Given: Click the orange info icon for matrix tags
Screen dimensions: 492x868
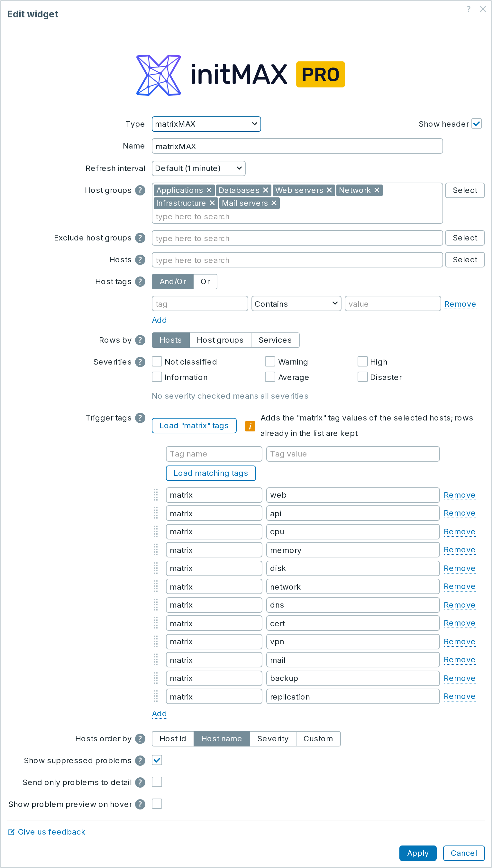Looking at the screenshot, I should 250,426.
